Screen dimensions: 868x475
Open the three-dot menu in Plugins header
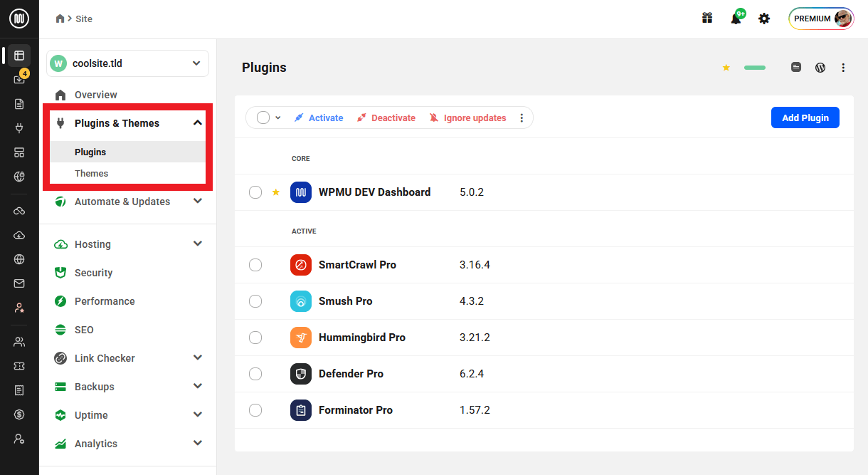[843, 68]
